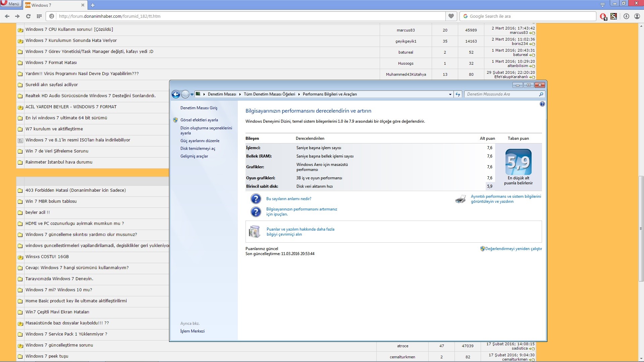The height and width of the screenshot is (362, 644).
Task: Go forward in Control Panel window
Action: [185, 94]
